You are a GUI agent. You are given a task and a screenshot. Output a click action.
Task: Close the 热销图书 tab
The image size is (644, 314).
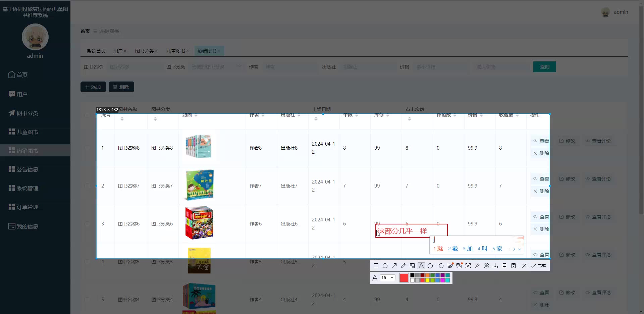[219, 51]
